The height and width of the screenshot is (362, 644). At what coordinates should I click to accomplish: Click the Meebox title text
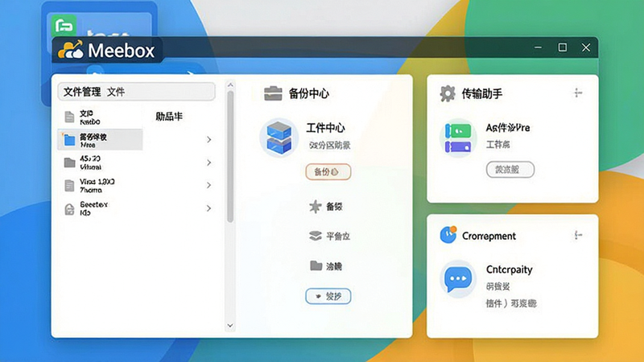(122, 51)
